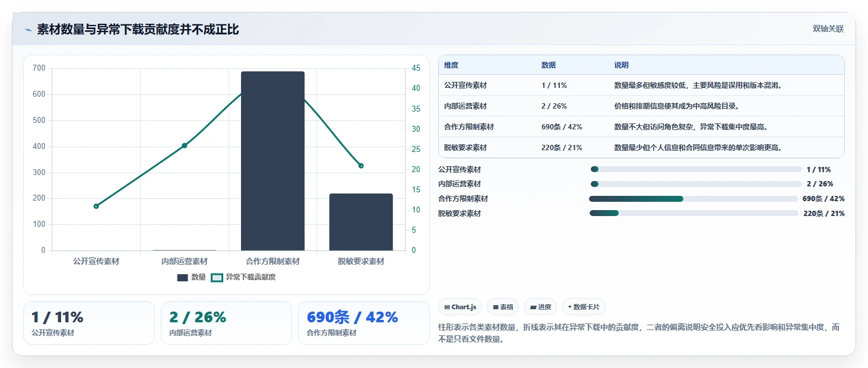Screen dimensions: 868x368
Task: Toggle the 异常下载贡献度 legend item
Action: tap(244, 277)
